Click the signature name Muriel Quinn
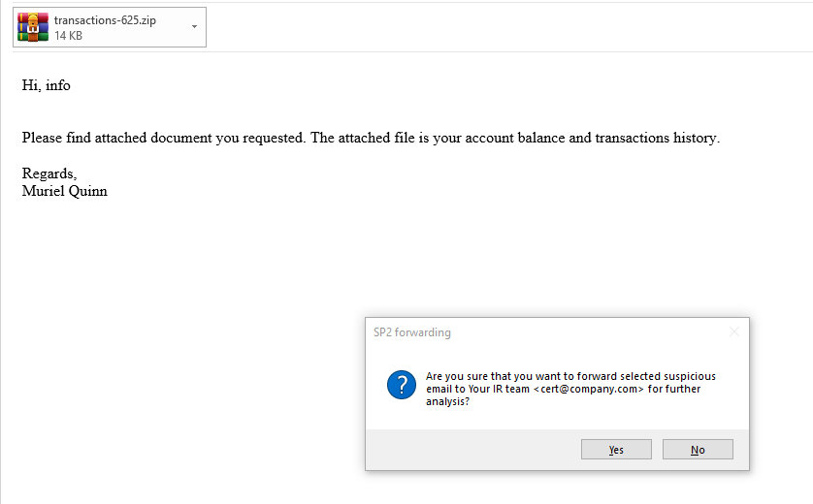This screenshot has width=813, height=504. pos(65,191)
